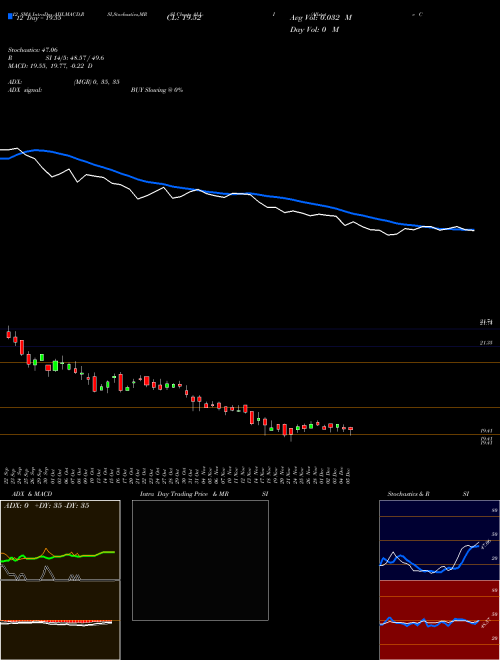Click the '12 Day = 19.55' legend text
The width and height of the screenshot is (500, 660).
[x=39, y=18]
